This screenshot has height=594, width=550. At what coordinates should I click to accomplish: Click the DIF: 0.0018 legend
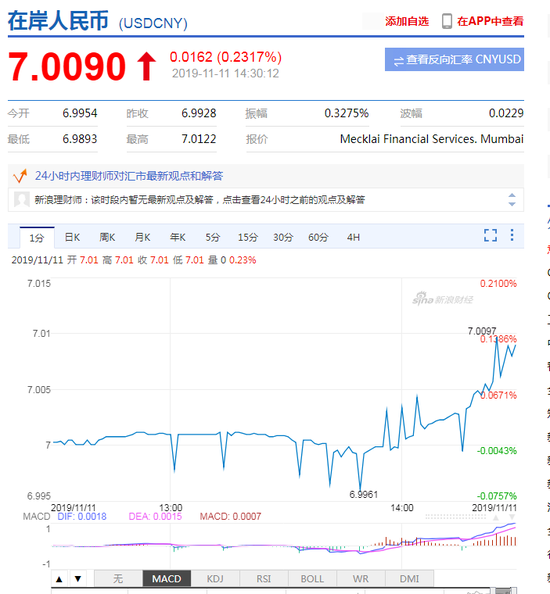click(x=82, y=516)
